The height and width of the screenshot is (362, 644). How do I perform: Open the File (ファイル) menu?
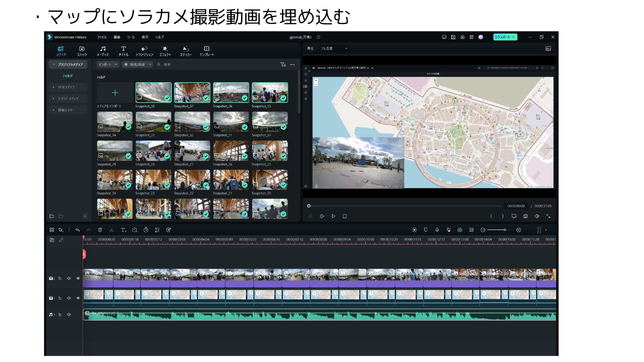(102, 37)
